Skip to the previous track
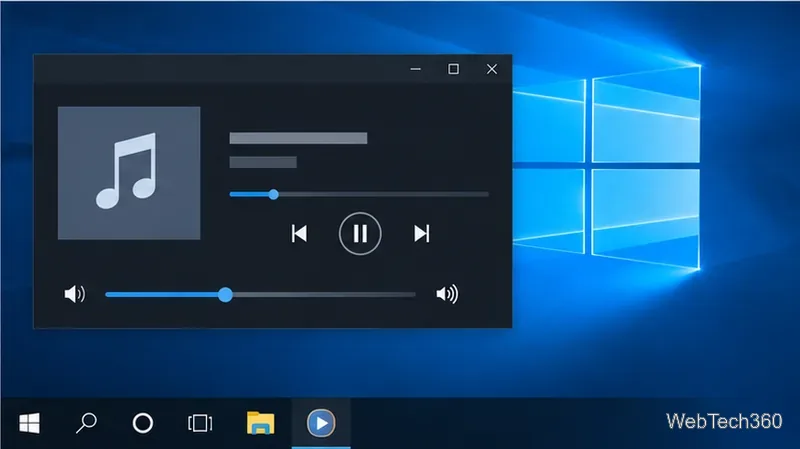The image size is (800, 449). [299, 234]
